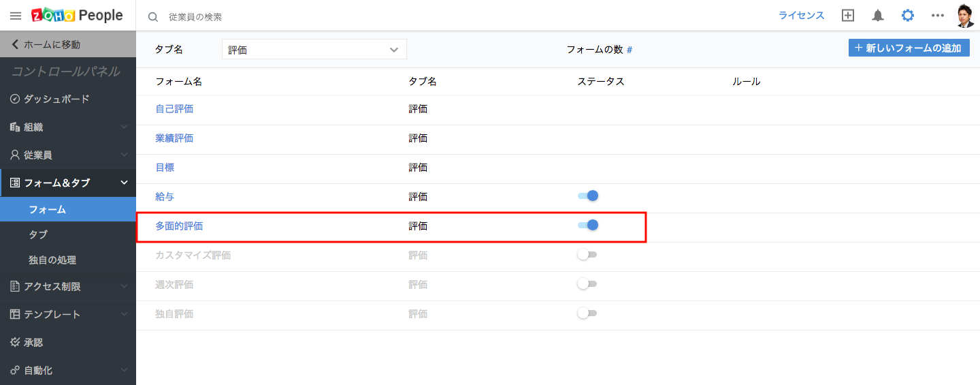980x385 pixels.
Task: Expand the 自動化 section chevron
Action: 124,370
